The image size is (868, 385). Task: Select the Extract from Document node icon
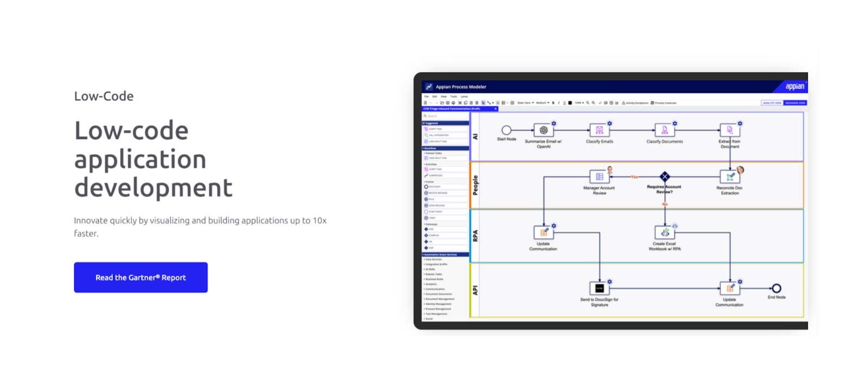(730, 130)
